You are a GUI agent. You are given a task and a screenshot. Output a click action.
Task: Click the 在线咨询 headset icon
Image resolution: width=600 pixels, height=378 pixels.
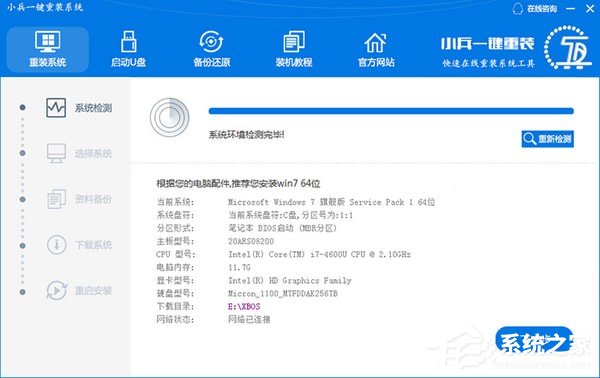coord(518,8)
